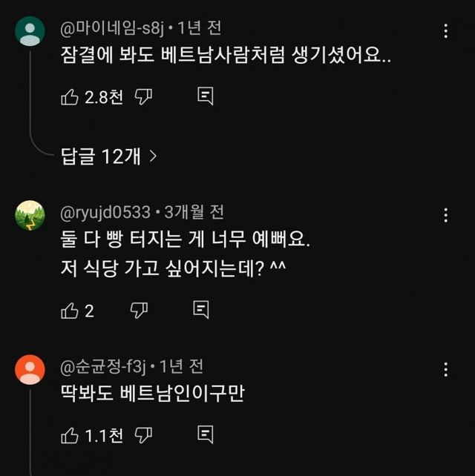Open options menu for @마이네임-s8j's comment
Viewport: 475px width, 476px height.
coord(445,31)
